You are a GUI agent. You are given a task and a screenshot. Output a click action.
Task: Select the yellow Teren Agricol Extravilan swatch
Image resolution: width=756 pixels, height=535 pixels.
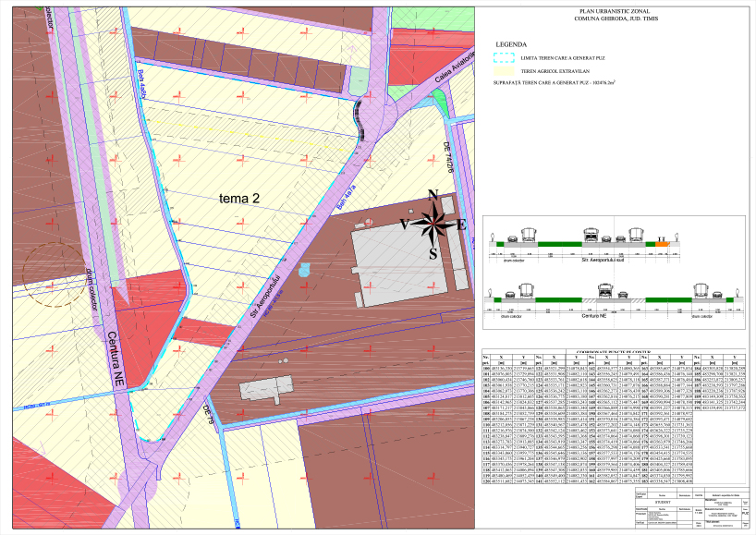pos(504,70)
